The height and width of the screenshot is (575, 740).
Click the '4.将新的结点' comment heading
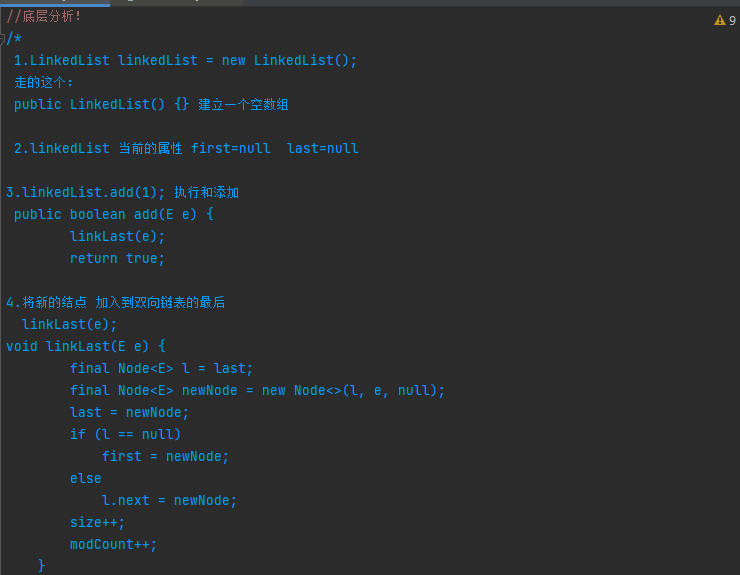46,302
